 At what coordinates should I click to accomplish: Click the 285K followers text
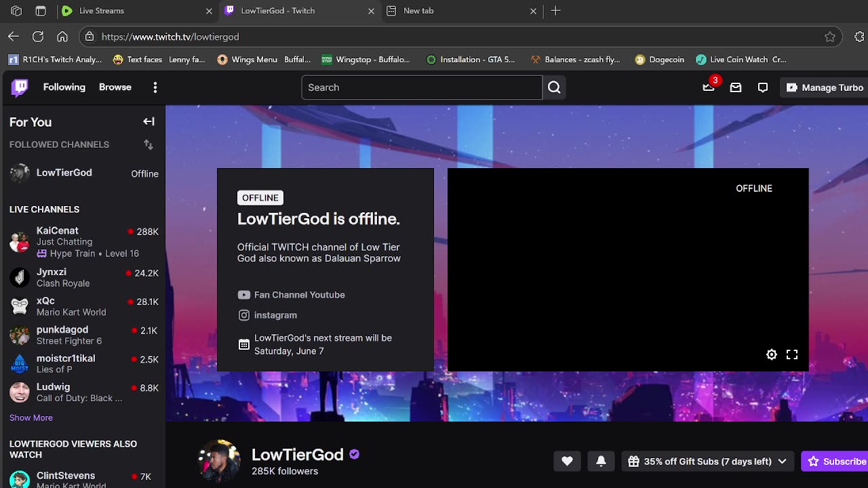(285, 471)
